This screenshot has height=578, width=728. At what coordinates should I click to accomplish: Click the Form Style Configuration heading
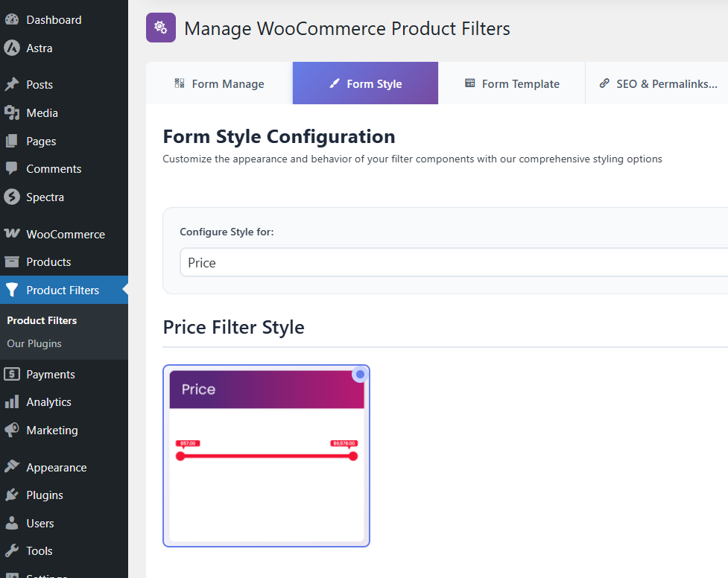click(x=279, y=136)
